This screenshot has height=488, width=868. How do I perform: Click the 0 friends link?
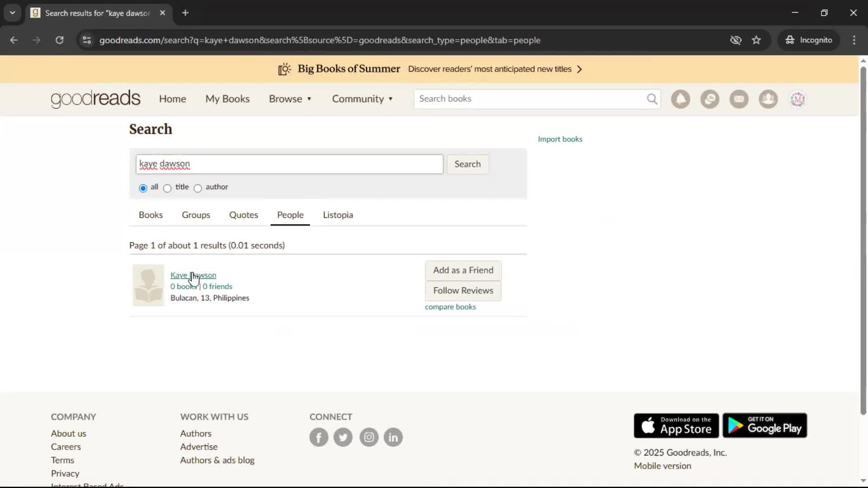pos(217,286)
